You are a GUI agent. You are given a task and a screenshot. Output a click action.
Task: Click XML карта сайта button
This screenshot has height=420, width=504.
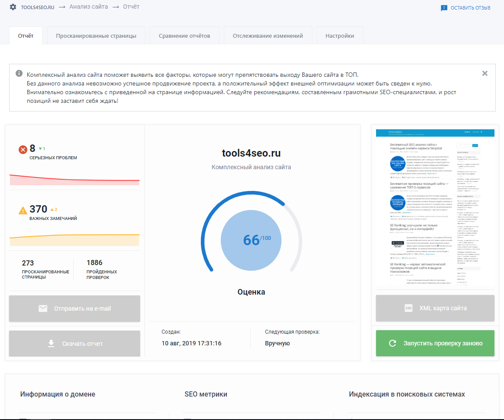tap(435, 308)
